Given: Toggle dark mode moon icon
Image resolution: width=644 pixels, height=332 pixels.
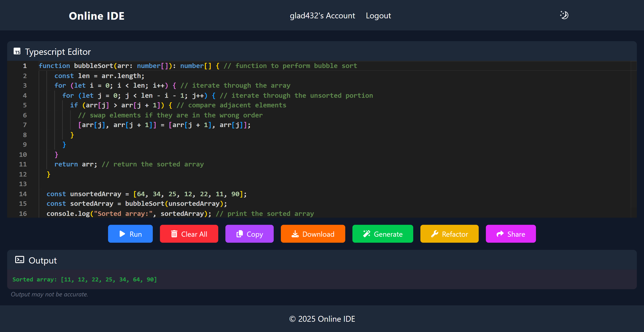Looking at the screenshot, I should [564, 15].
